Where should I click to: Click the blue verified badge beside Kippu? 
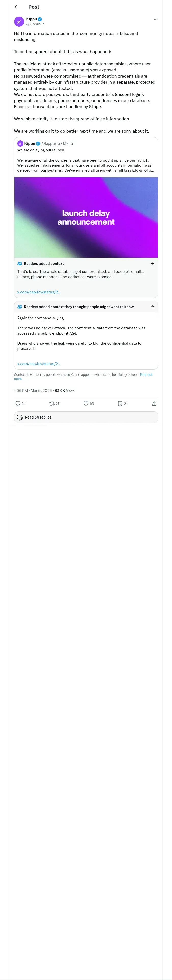tap(40, 19)
